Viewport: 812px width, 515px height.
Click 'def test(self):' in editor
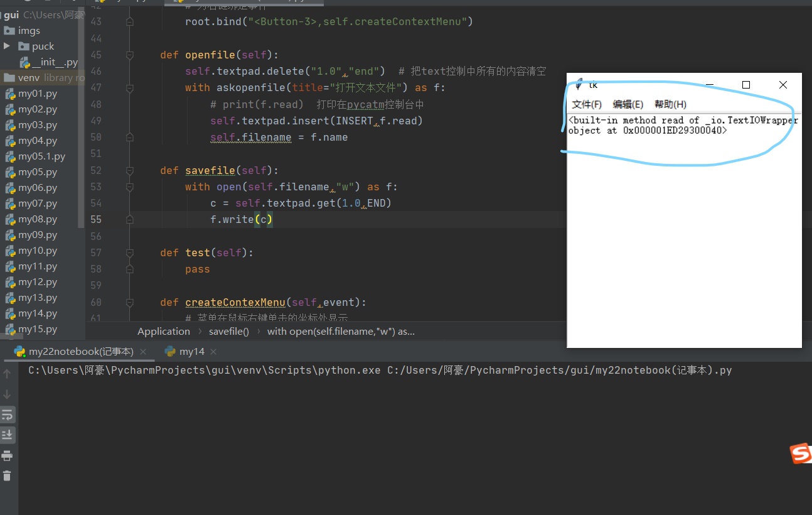pyautogui.click(x=206, y=252)
